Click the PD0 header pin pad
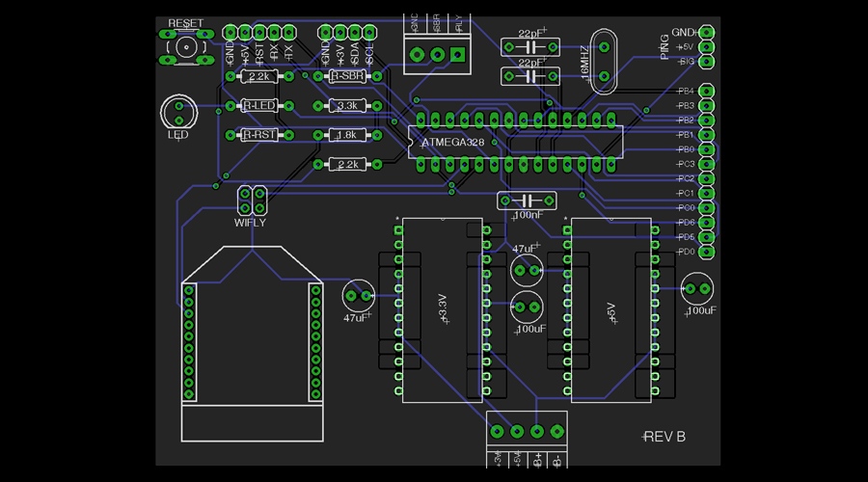Screen dimensions: 868x482 [707, 252]
